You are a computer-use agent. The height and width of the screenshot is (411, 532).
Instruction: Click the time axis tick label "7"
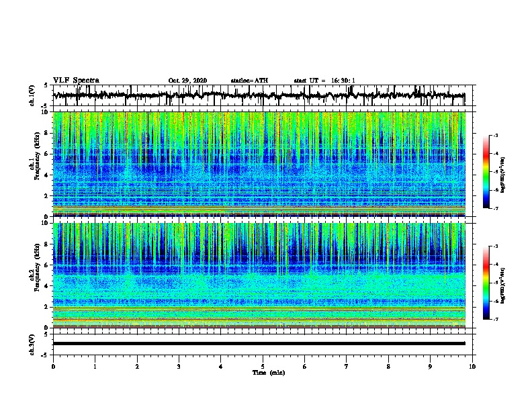pyautogui.click(x=347, y=367)
